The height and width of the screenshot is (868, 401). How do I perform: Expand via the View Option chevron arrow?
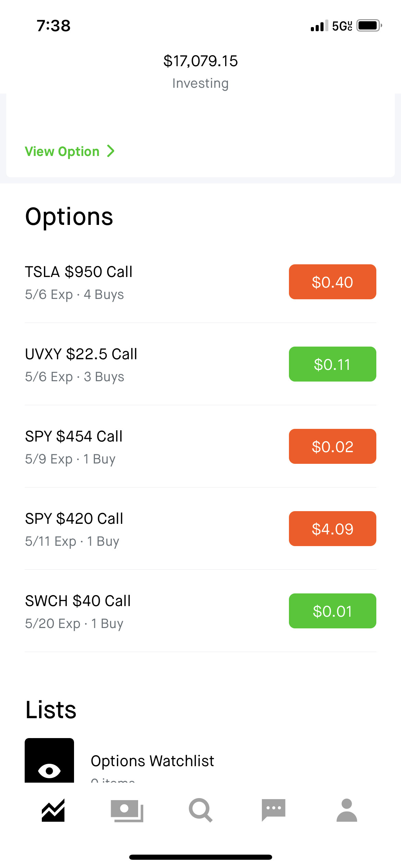[x=111, y=151]
